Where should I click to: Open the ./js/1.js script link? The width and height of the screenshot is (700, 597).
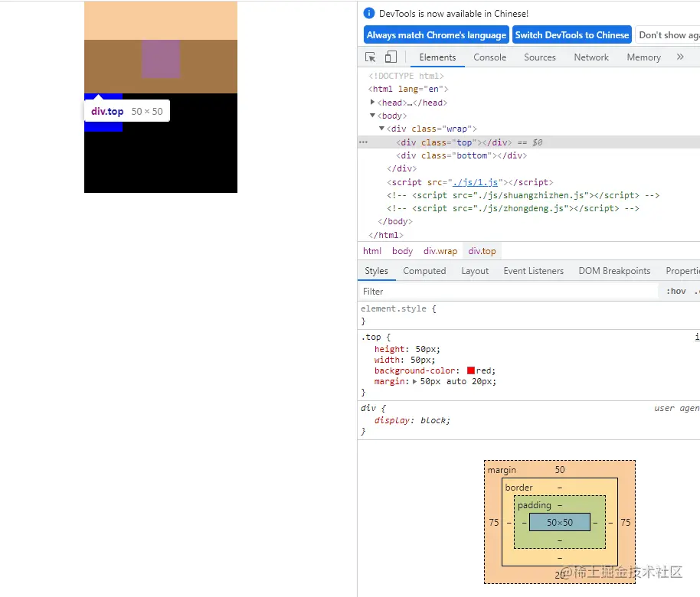[x=475, y=182]
